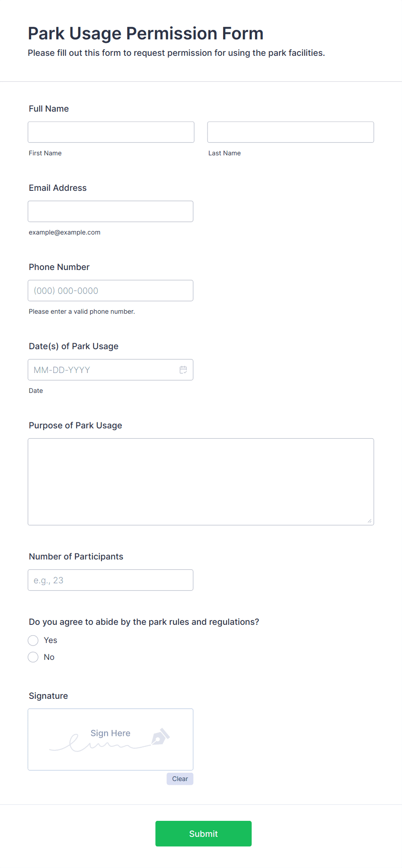Click the Phone Number input field
Image resolution: width=402 pixels, height=868 pixels.
point(111,290)
